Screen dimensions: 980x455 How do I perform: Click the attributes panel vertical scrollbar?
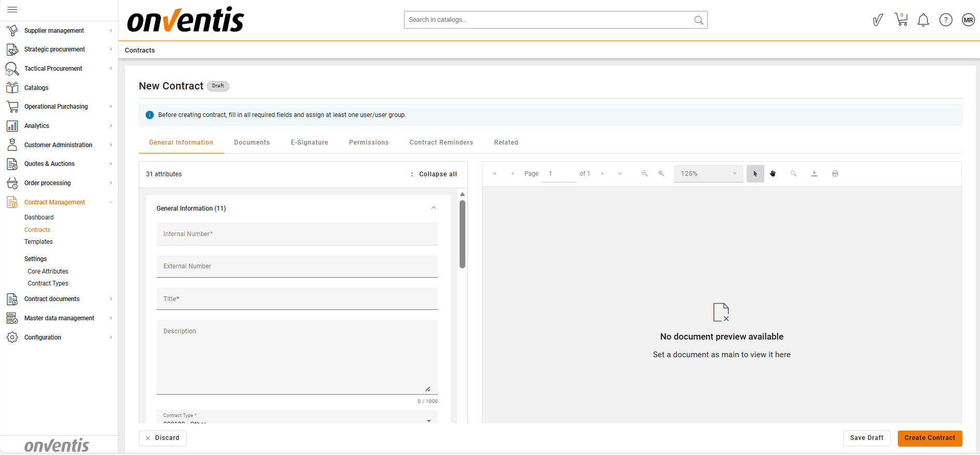pyautogui.click(x=462, y=234)
